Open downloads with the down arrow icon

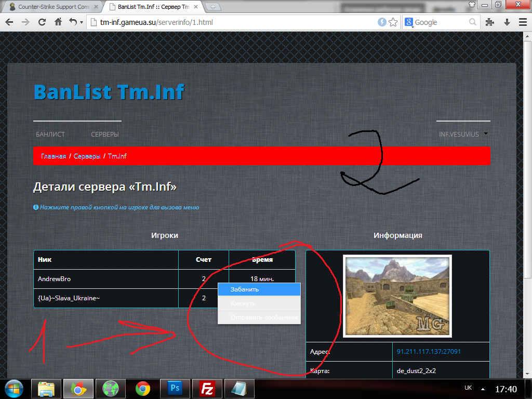pos(507,22)
